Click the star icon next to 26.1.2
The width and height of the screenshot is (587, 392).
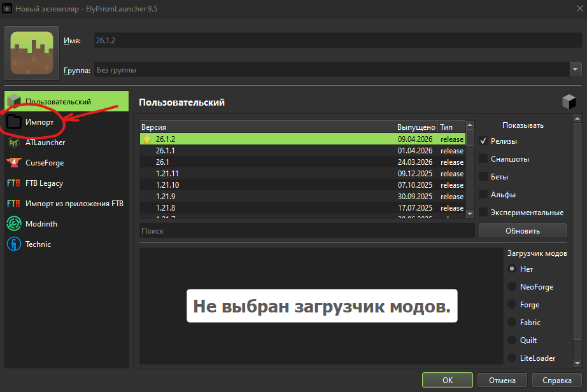147,139
